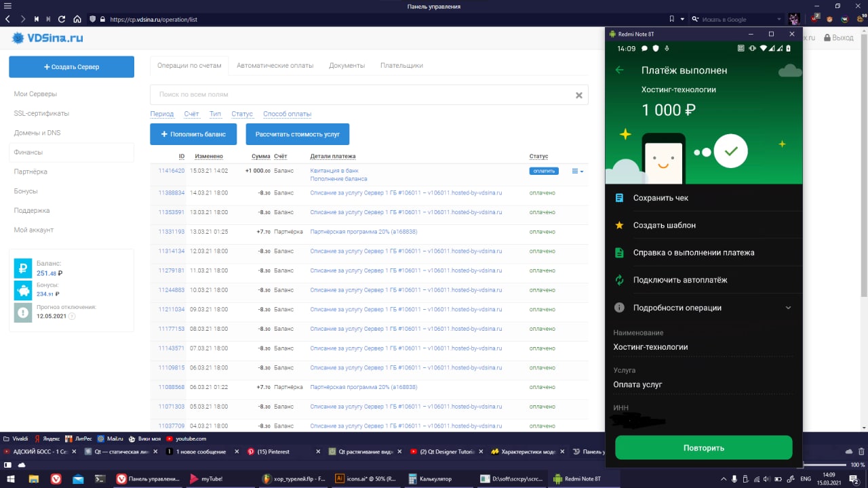Switch to Автоматические оплаты tab
The width and height of the screenshot is (868, 488).
click(275, 66)
